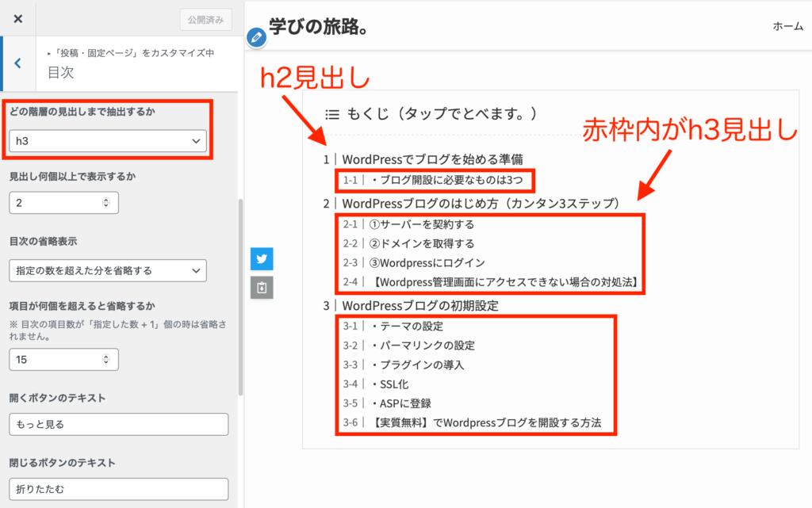
Task: Share via the Twitter bird icon
Action: pos(262,258)
